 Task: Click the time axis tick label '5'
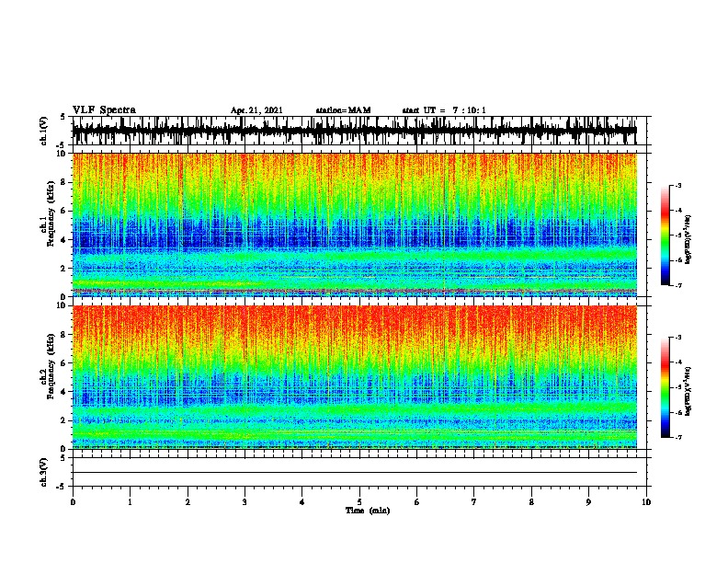359,502
